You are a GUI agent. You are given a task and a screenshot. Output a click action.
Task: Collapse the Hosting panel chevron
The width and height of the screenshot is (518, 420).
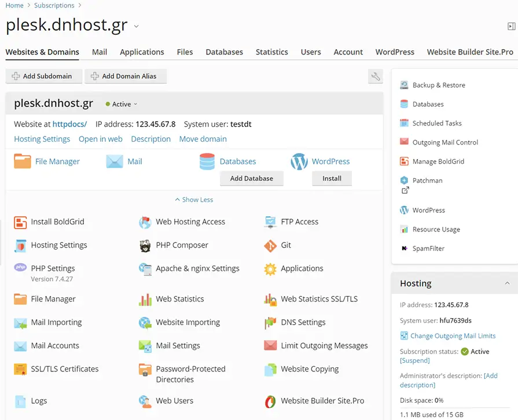pyautogui.click(x=507, y=283)
